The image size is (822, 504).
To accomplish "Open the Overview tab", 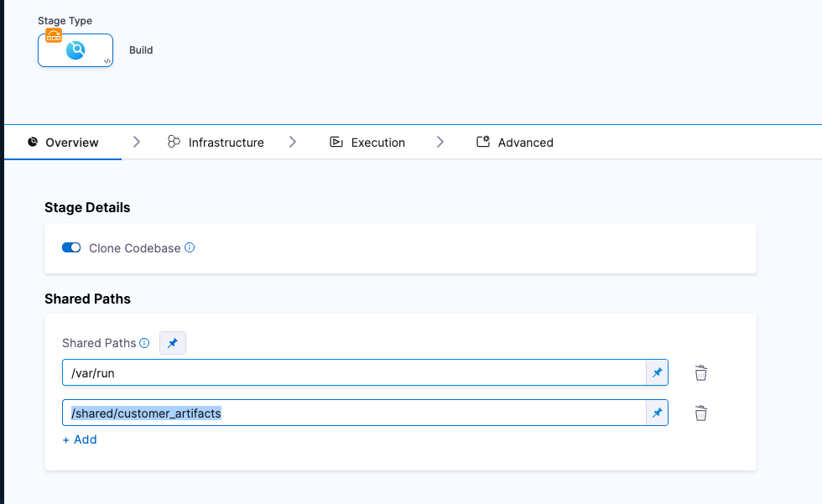I will pos(63,143).
